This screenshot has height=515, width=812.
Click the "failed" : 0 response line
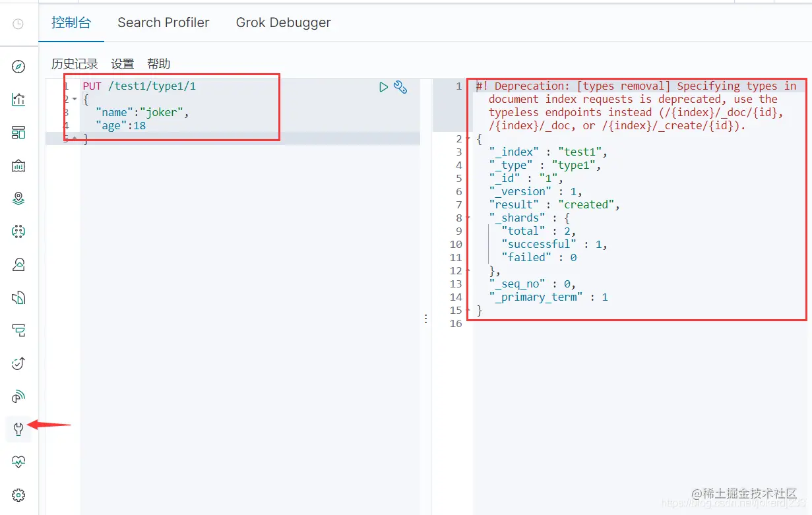click(539, 257)
